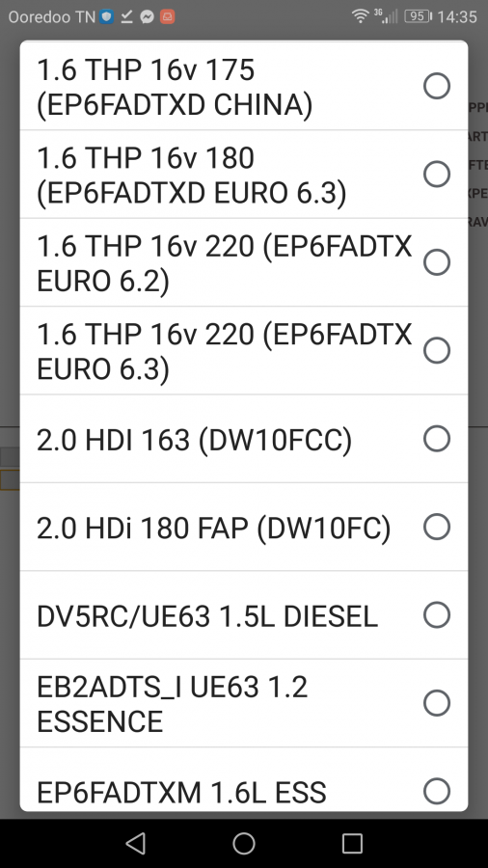The width and height of the screenshot is (488, 868).
Task: Select radio for 1.6 THP 16v 180 EURO 6.3
Action: [x=437, y=174]
